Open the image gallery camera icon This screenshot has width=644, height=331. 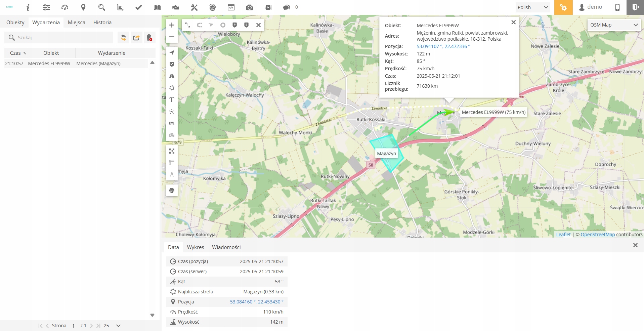point(249,7)
